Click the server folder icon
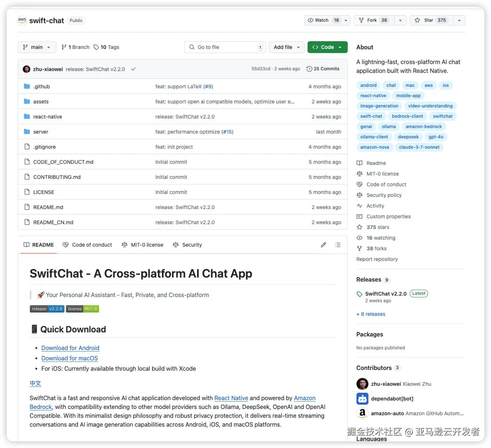The width and height of the screenshot is (491, 448). (27, 132)
